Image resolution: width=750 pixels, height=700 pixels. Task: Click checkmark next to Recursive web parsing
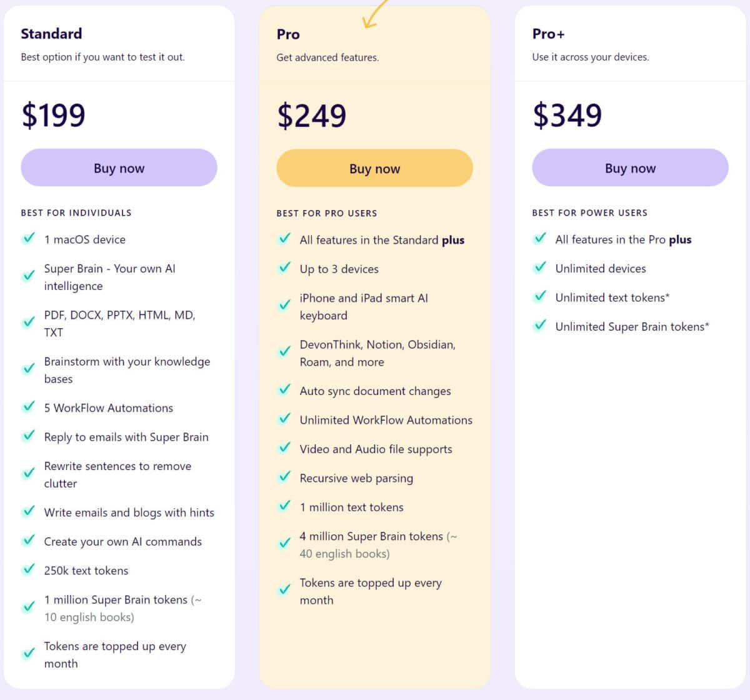pyautogui.click(x=284, y=477)
